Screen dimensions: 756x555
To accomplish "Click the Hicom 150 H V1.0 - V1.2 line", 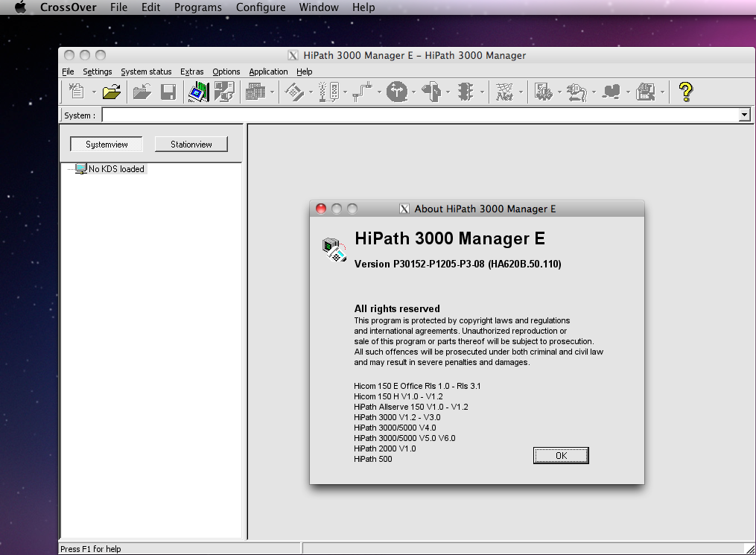I will [398, 396].
